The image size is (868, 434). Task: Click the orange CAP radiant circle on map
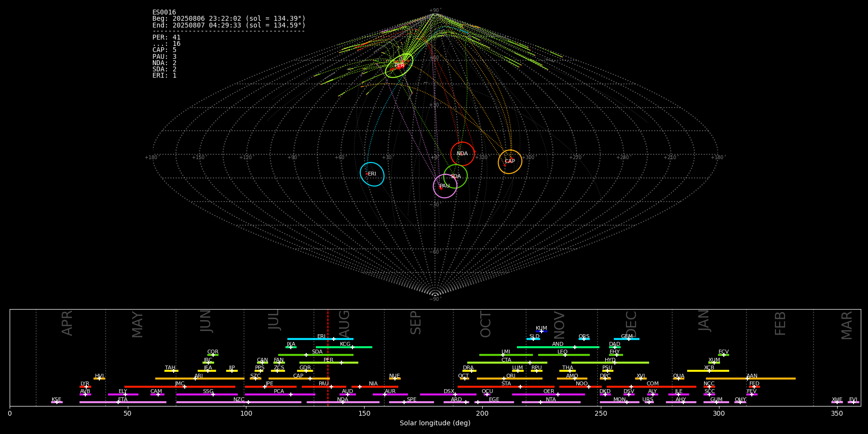click(x=510, y=162)
